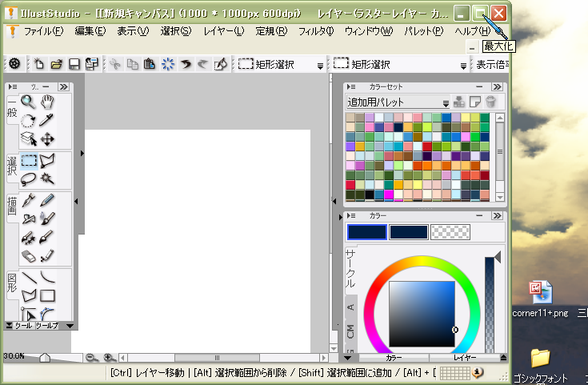
Task: Select the main drawing color swatch
Action: tap(367, 232)
